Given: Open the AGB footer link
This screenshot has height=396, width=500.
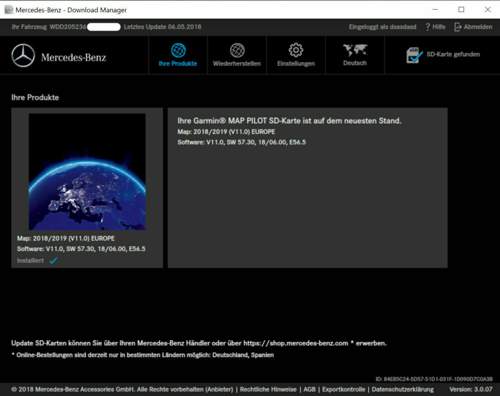Looking at the screenshot, I should 309,389.
